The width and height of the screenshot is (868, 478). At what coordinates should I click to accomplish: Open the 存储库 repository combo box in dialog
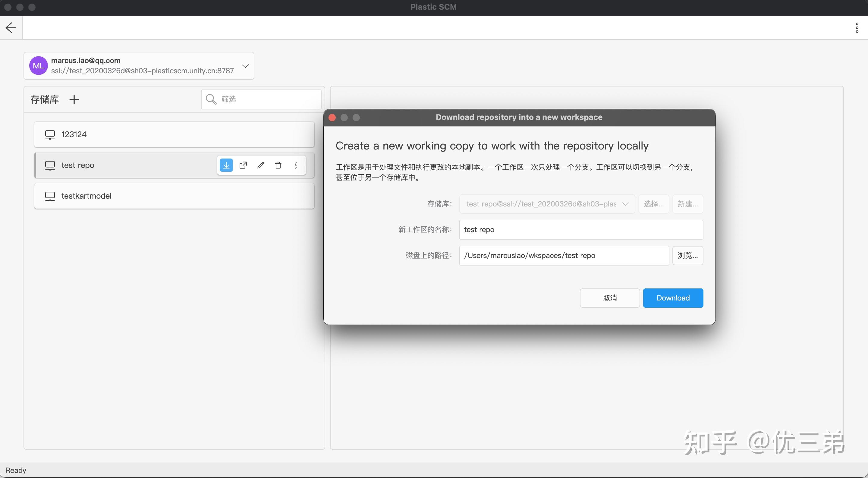point(547,204)
